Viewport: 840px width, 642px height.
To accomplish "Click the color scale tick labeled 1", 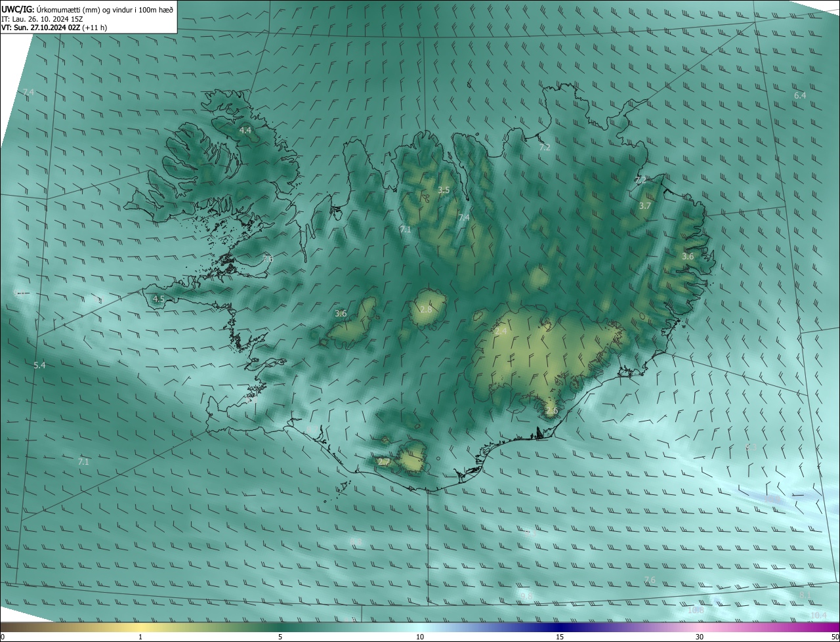I will coord(140,637).
